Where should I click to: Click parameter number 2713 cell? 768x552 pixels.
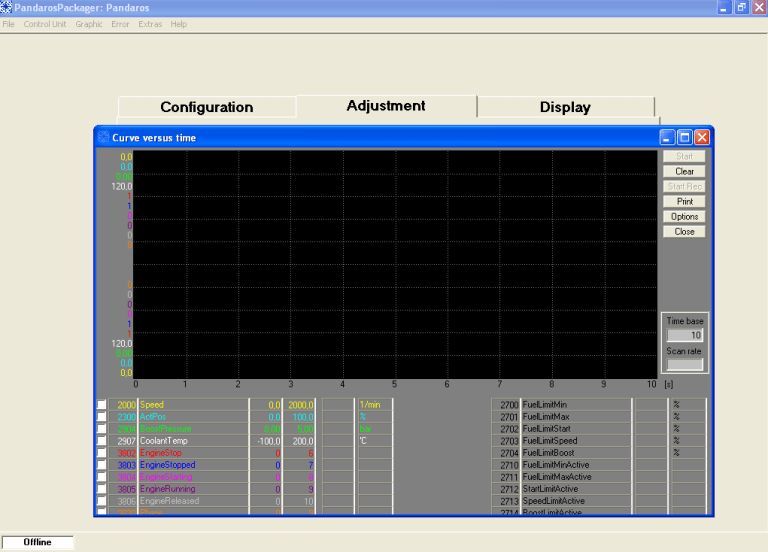click(505, 501)
